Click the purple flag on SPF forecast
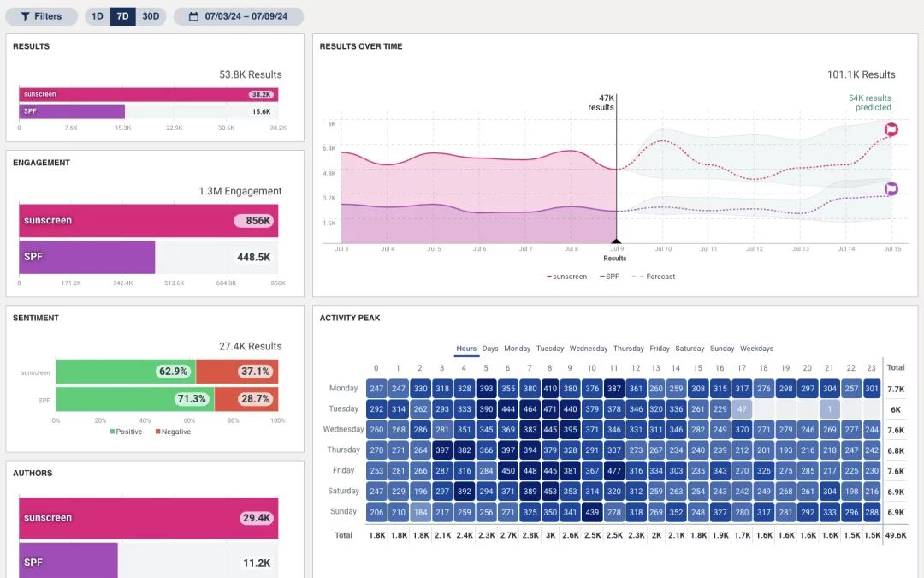924x578 pixels. (891, 188)
